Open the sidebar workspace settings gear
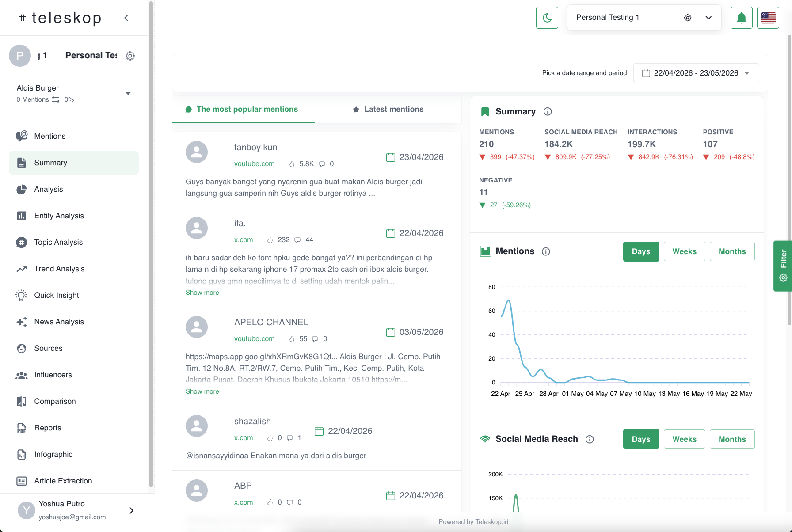 pyautogui.click(x=130, y=56)
